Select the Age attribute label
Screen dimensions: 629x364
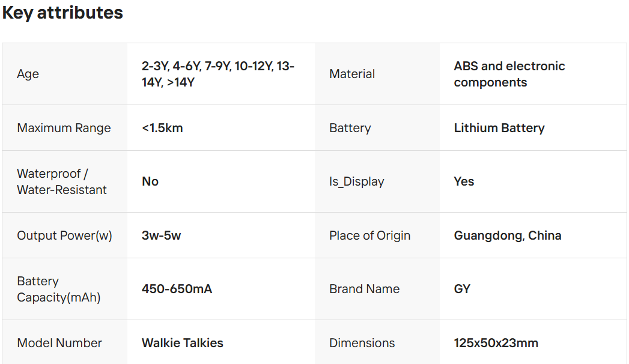28,74
